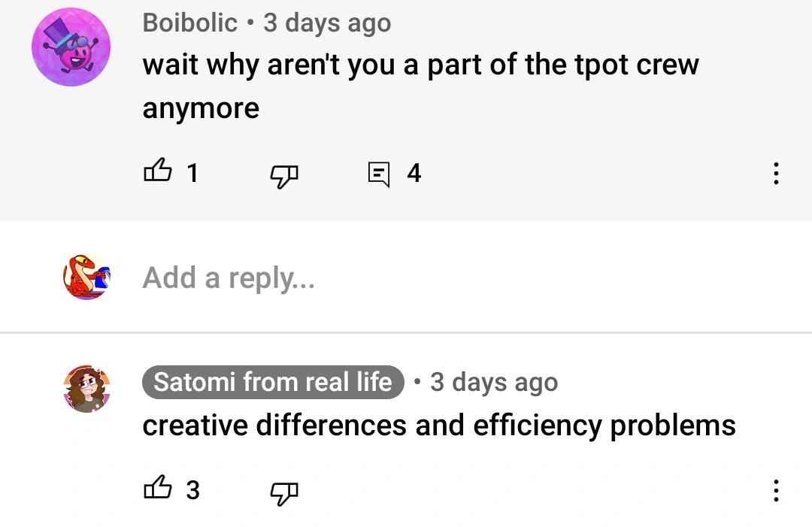The image size is (812, 527).
Task: Click your red snake profile avatar
Action: 86,277
